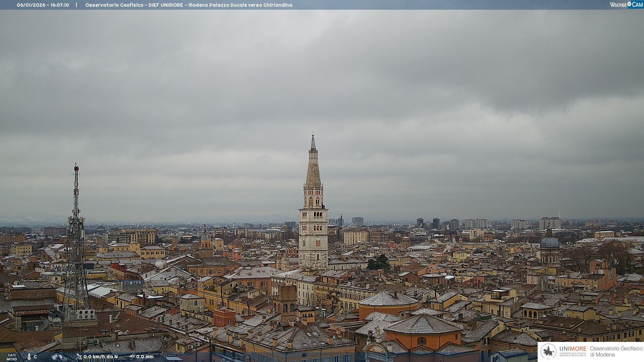Click the wind vane icon
Screen dimensions: 644x362
79,357
